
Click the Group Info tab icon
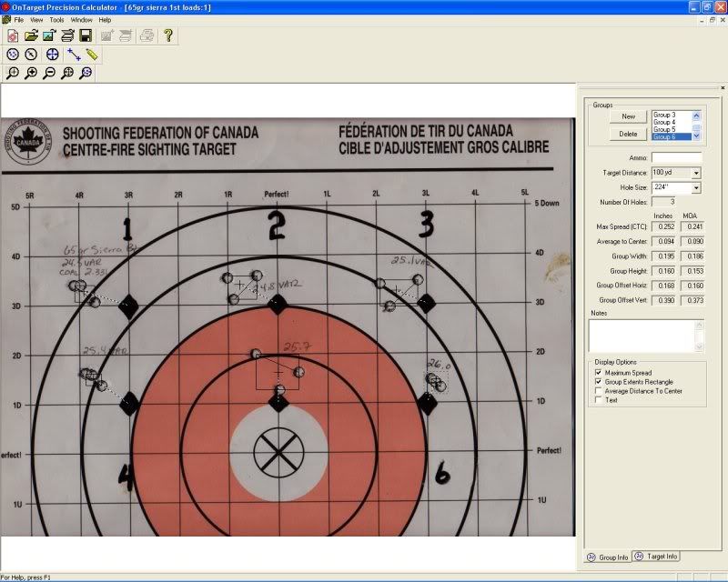(591, 557)
